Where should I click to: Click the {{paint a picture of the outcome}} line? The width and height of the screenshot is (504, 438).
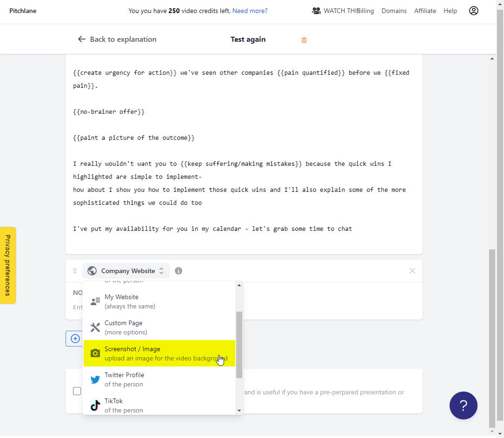point(134,138)
